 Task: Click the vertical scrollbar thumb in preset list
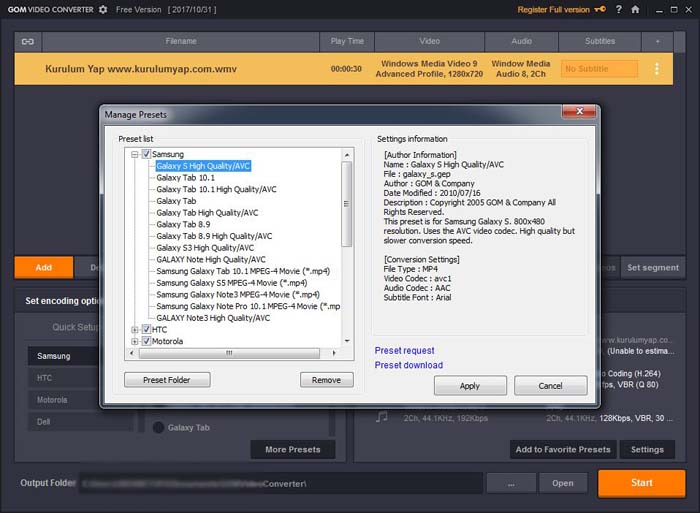tap(347, 204)
